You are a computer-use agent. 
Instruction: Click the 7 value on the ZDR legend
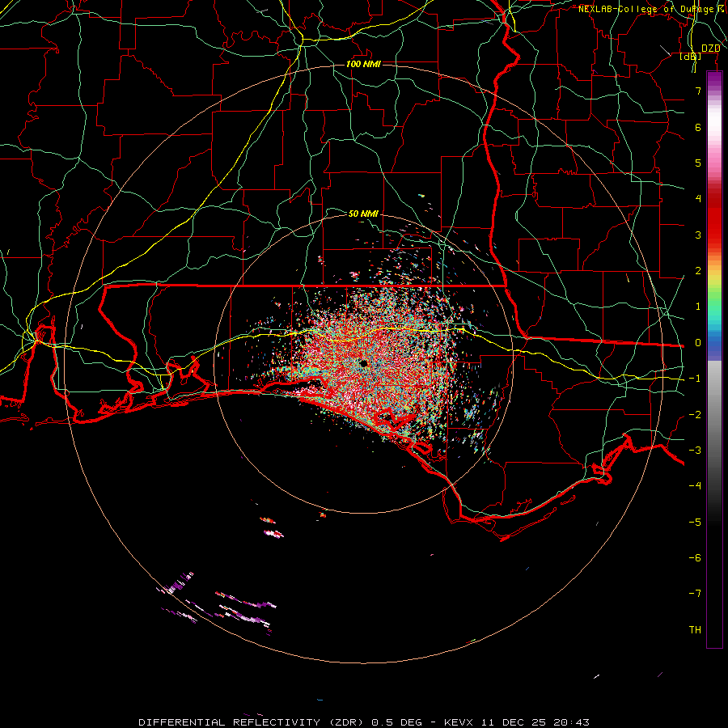698,91
